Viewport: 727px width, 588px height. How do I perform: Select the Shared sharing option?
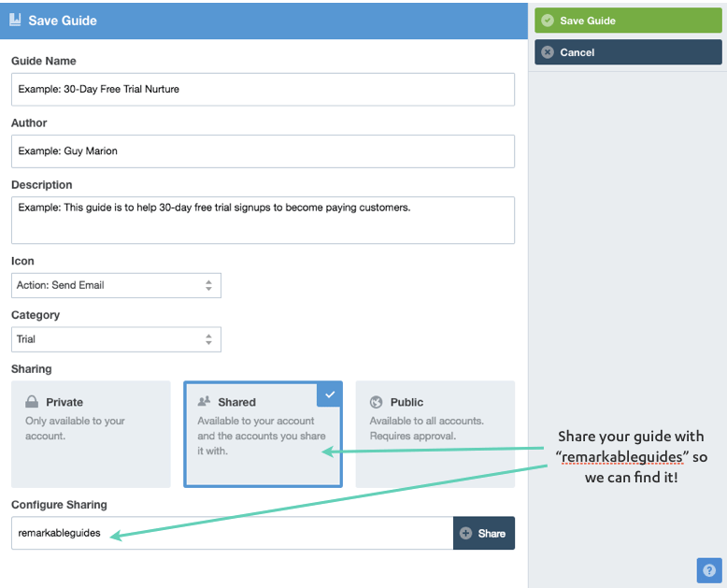(x=263, y=434)
